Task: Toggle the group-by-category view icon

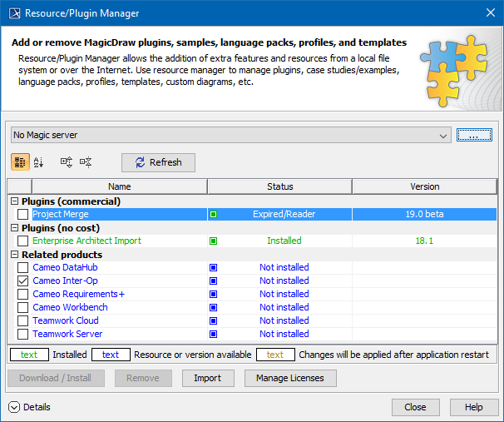Action: [x=20, y=161]
